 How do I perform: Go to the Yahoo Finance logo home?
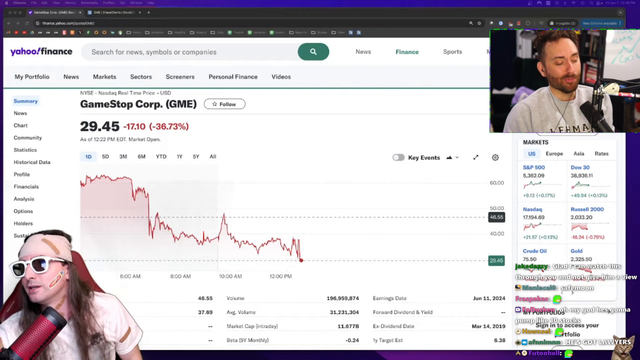coord(41,52)
